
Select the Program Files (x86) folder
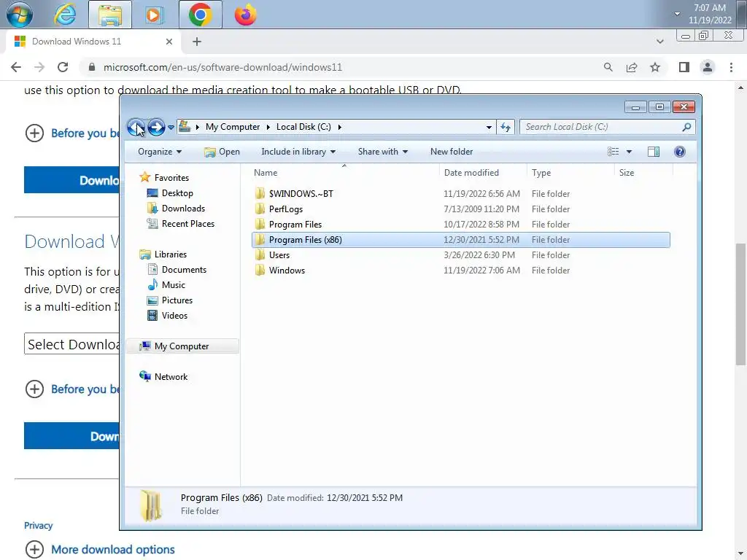click(x=461, y=239)
